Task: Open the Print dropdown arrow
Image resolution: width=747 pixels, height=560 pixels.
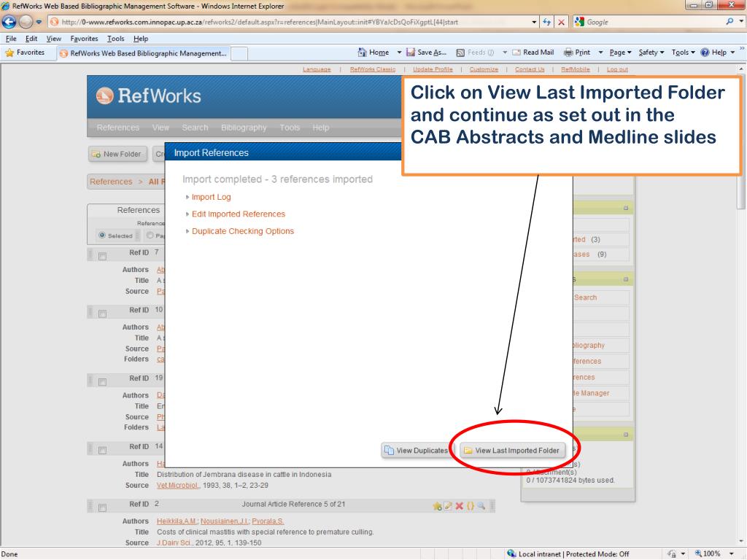Action: click(600, 52)
